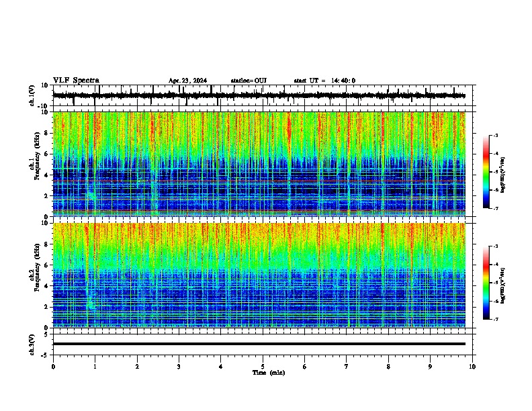Click the ch.2 frequency tick "8"
Viewport: 532px width, 411px height.
pos(46,244)
